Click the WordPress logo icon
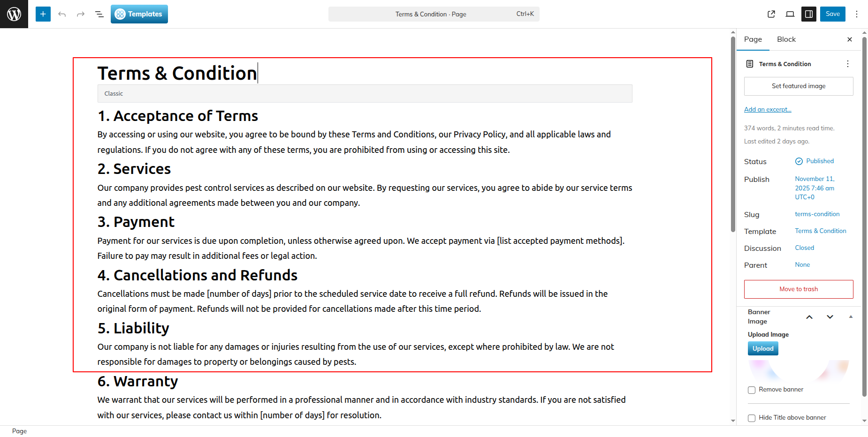The image size is (868, 437). click(14, 14)
